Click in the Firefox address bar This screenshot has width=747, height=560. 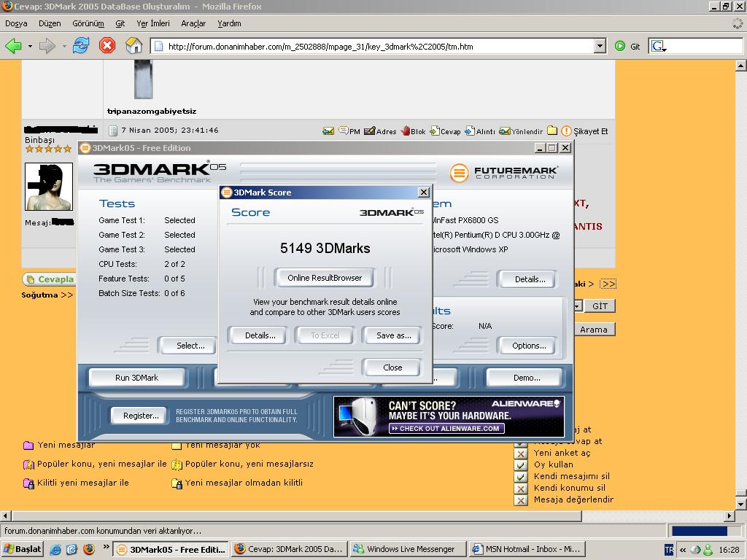pos(379,46)
